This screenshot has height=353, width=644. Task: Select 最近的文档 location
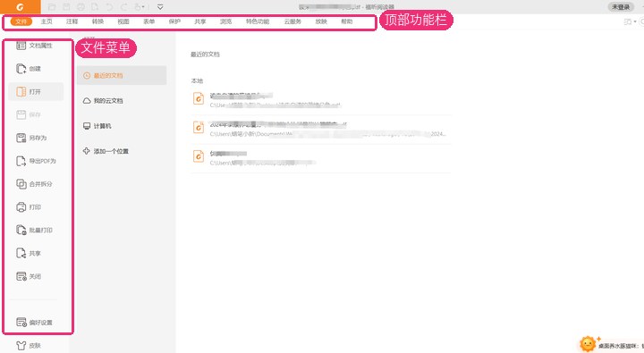pyautogui.click(x=122, y=76)
